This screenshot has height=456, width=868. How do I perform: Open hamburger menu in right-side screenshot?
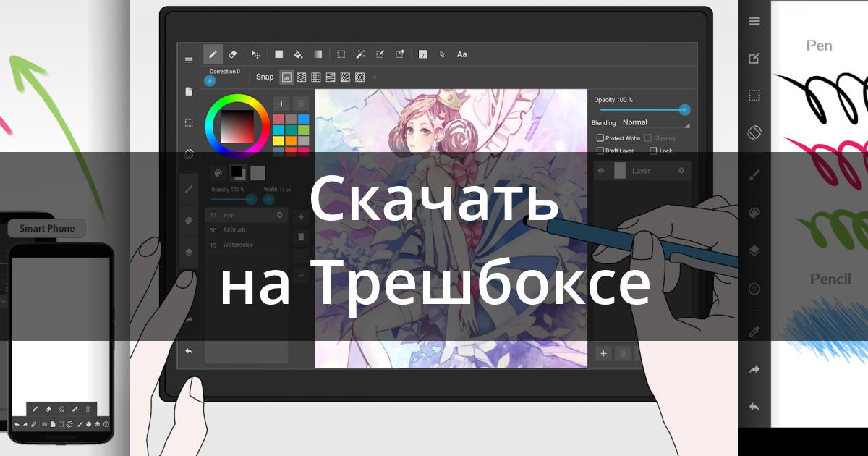754,21
